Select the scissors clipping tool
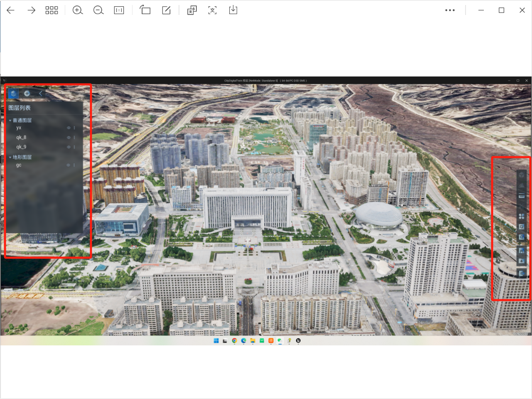The image size is (532, 399). pyautogui.click(x=522, y=206)
